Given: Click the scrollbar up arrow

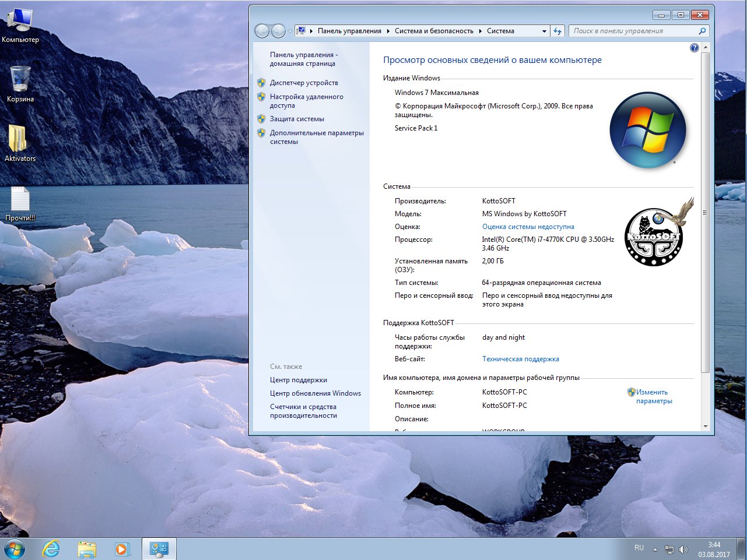Looking at the screenshot, I should coord(705,47).
